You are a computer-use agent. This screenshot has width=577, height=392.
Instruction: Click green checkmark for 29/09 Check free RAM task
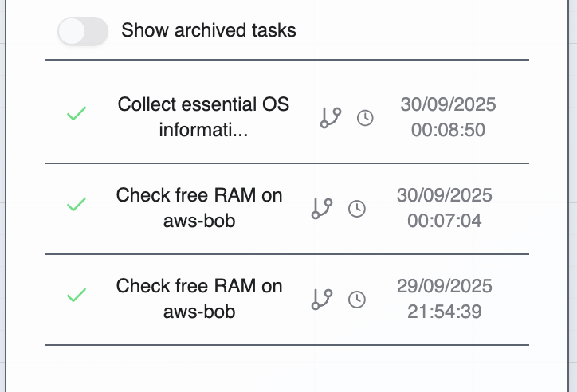click(76, 298)
